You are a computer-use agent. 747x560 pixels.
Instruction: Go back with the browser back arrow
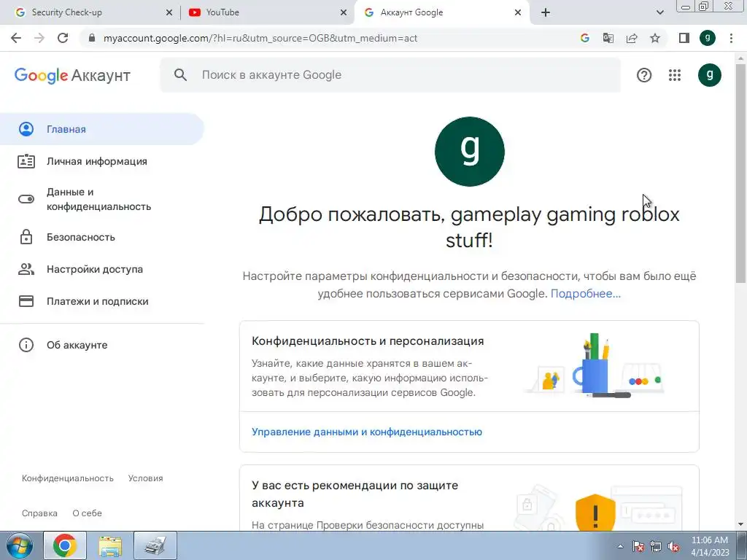16,38
